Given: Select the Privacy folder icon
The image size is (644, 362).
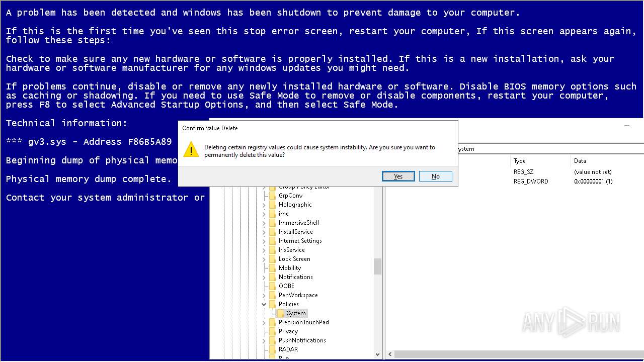Looking at the screenshot, I should pyautogui.click(x=272, y=331).
